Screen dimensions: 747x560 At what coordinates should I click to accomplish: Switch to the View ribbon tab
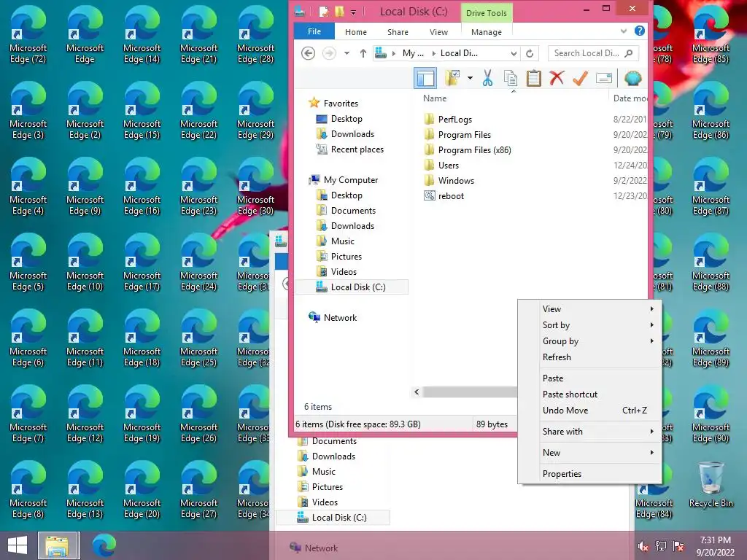pyautogui.click(x=438, y=32)
